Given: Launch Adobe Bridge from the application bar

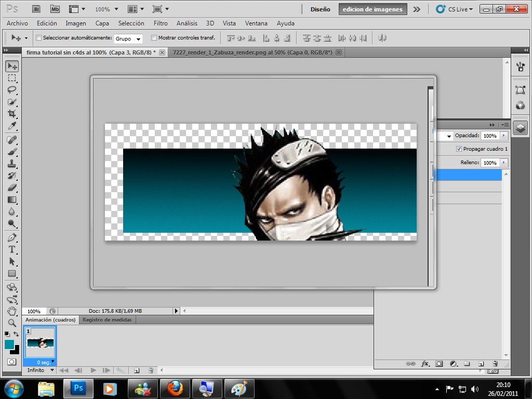Looking at the screenshot, I should point(36,9).
